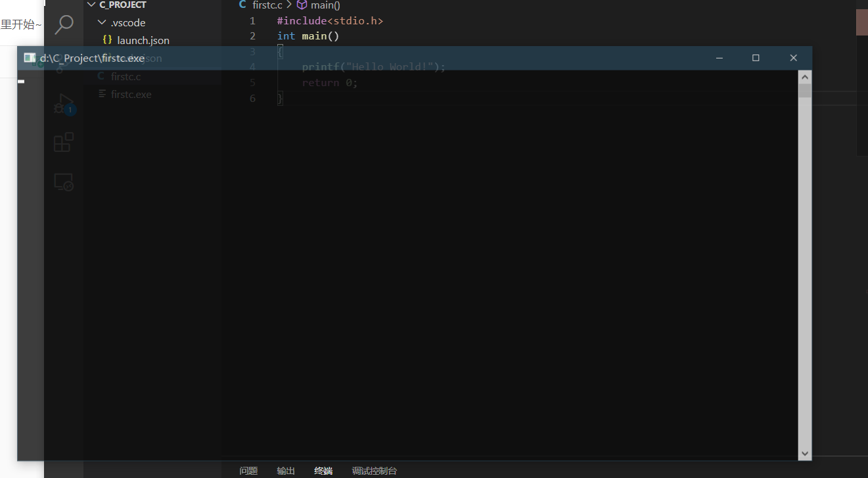Click the console scrollbar down arrow
The image size is (868, 478).
(805, 454)
